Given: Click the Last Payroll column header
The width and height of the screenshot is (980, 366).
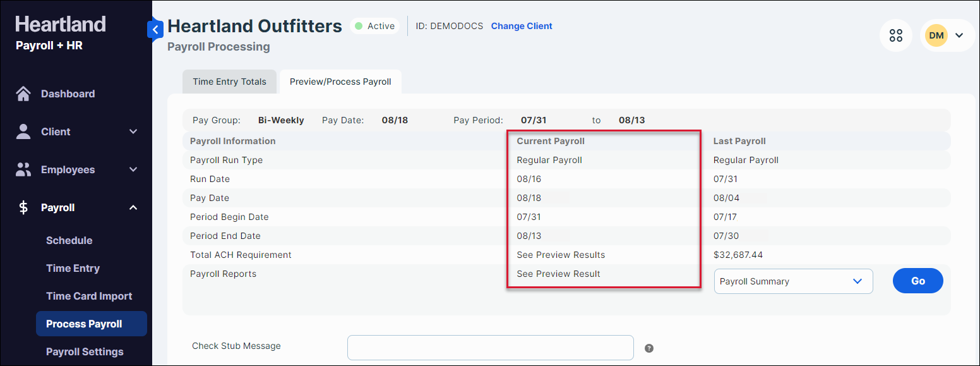Looking at the screenshot, I should (739, 141).
